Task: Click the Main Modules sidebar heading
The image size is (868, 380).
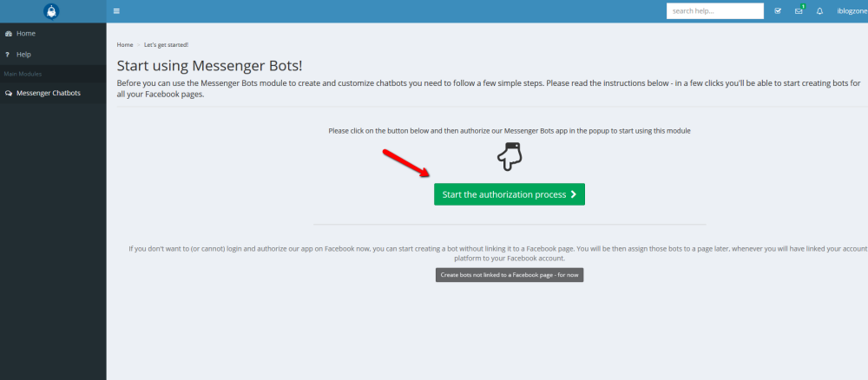Action: point(23,74)
